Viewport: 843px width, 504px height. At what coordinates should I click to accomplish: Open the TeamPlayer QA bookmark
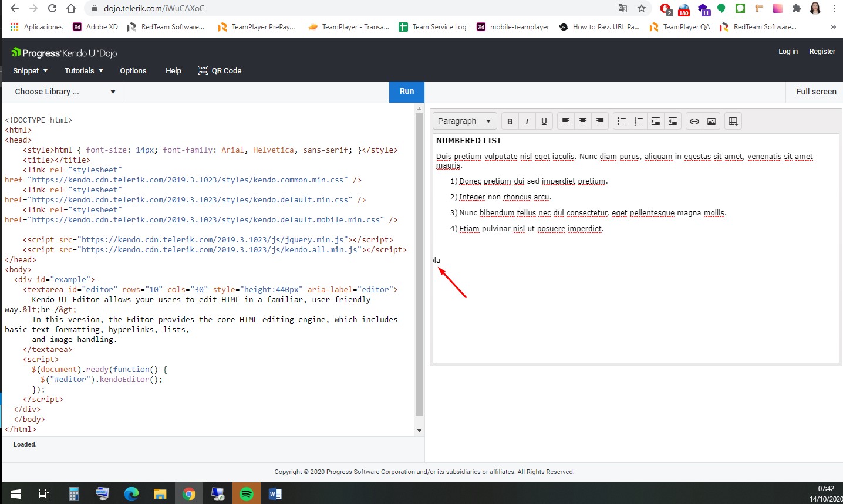click(680, 27)
